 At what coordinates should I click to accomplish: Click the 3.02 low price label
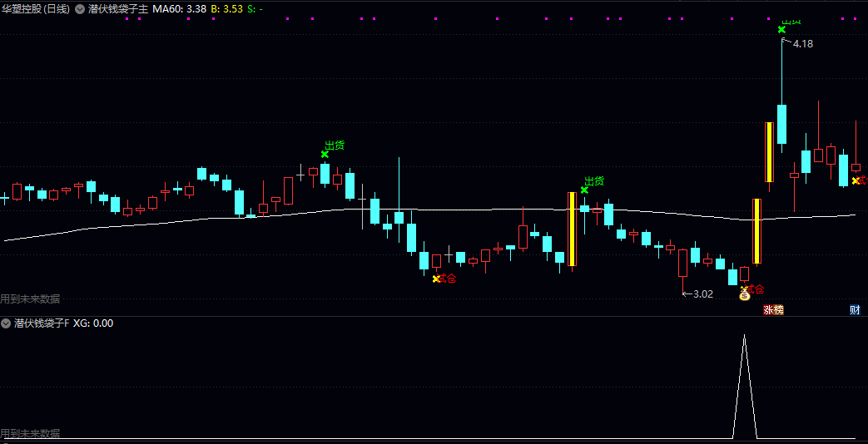tap(703, 294)
